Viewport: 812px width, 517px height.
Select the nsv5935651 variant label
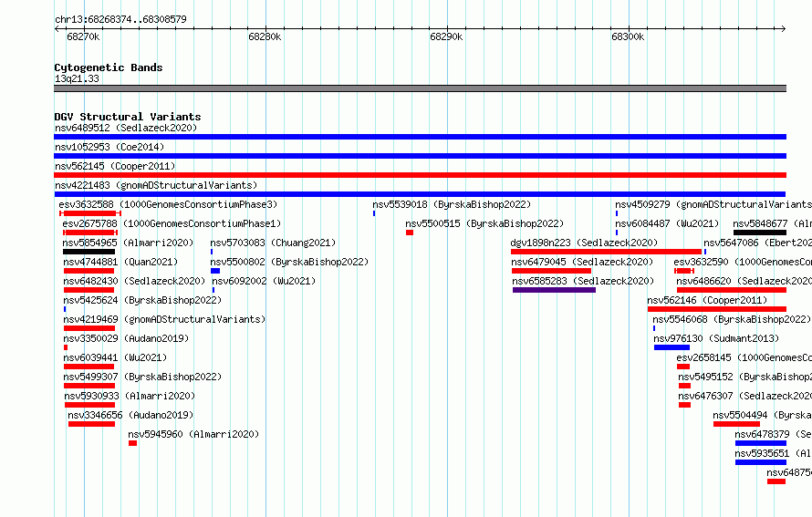tap(773, 453)
